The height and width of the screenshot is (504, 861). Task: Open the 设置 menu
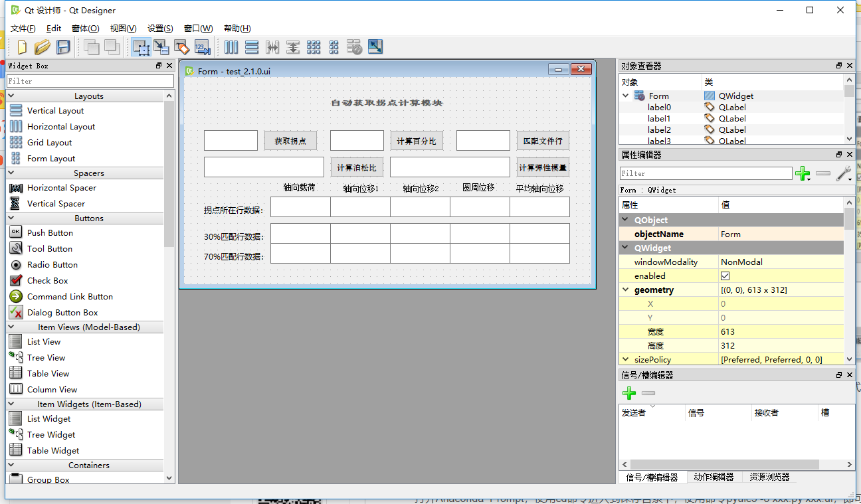click(159, 29)
